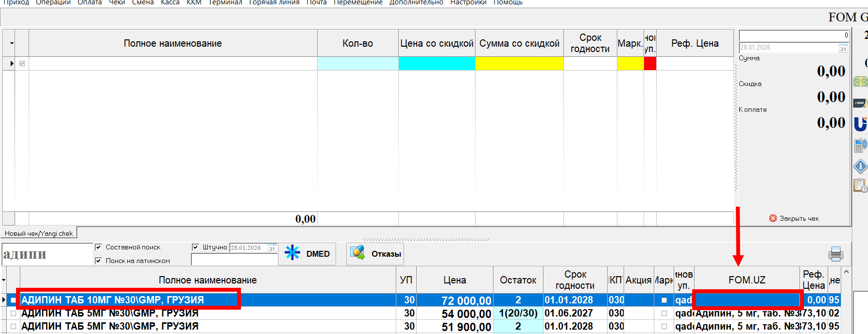868x334 pixels.
Task: Click the empty input field below Штучно
Action: click(234, 260)
